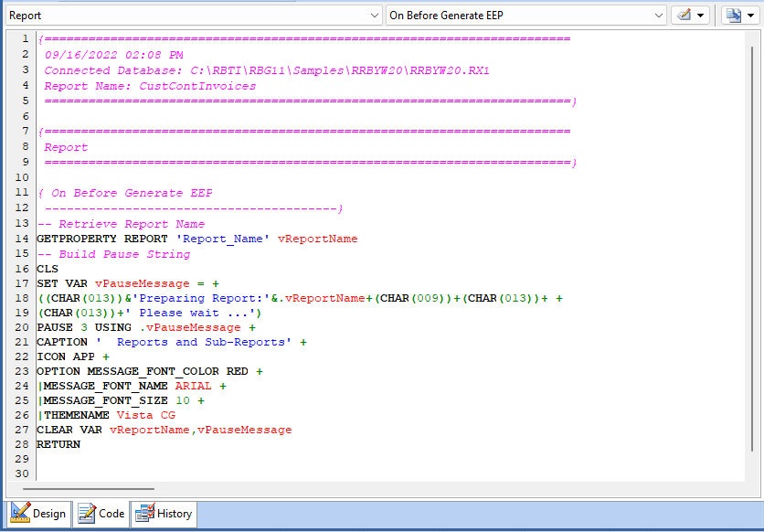Click the ARIAL font value on line 24

pos(194,386)
